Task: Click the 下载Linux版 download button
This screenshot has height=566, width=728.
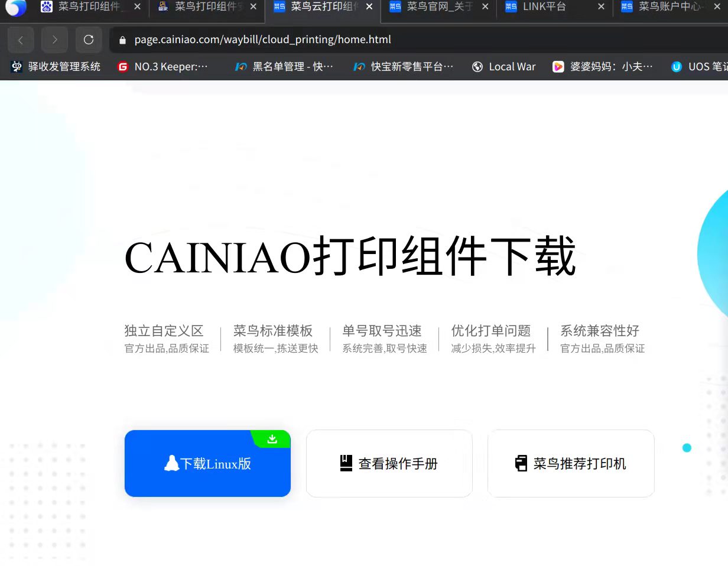Action: (207, 463)
